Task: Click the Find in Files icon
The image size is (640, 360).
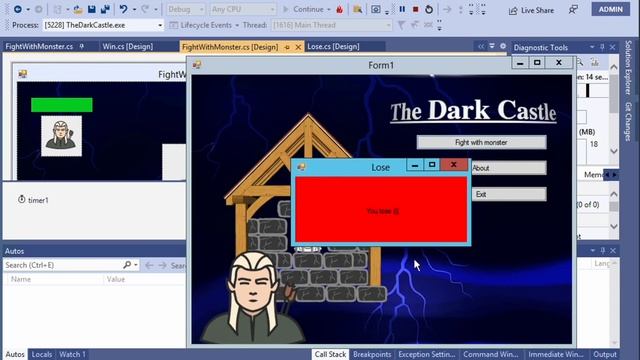Action: 358,9
